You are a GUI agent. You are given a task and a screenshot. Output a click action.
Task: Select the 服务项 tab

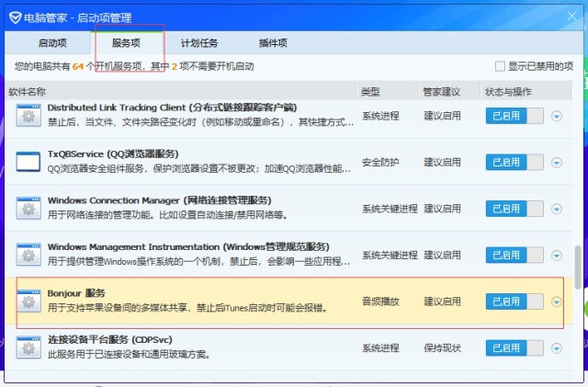(127, 43)
